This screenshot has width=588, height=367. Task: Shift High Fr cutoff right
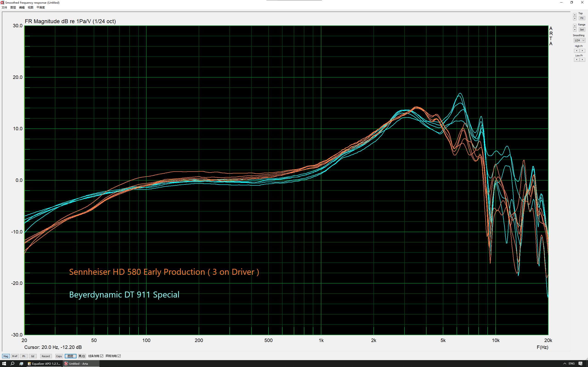[582, 51]
